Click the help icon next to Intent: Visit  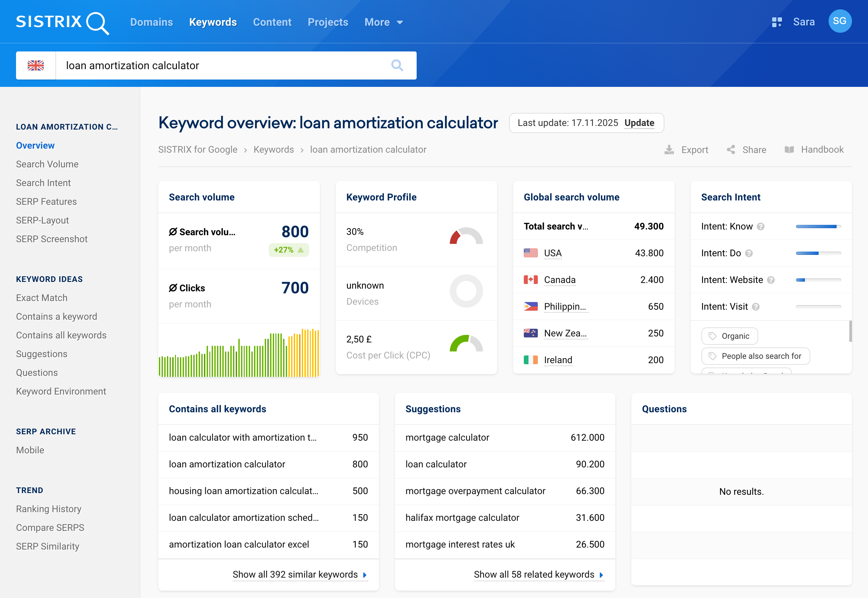(756, 306)
